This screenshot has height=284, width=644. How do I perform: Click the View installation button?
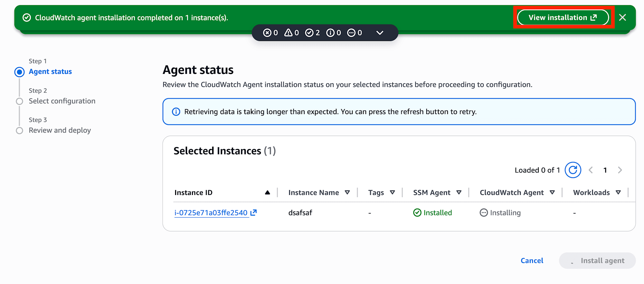tap(563, 17)
